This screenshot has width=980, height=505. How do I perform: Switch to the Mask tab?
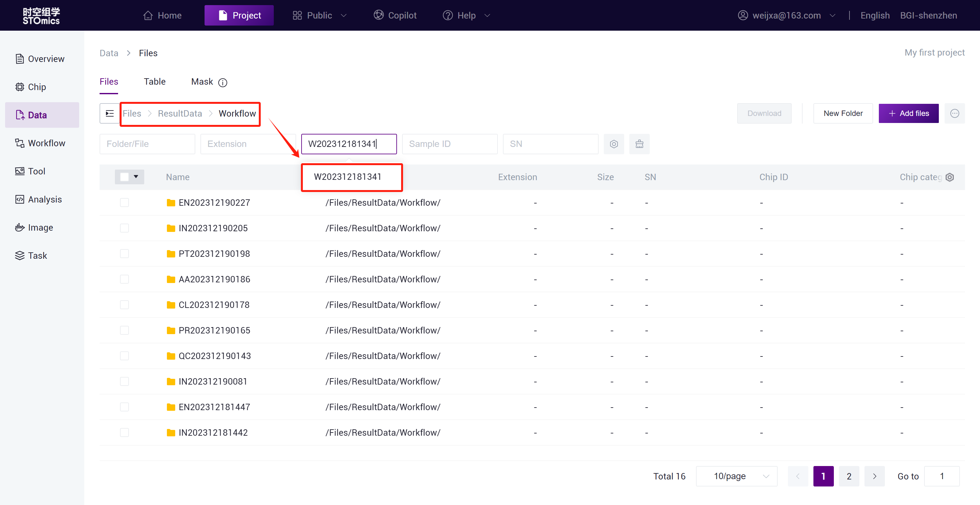point(202,82)
